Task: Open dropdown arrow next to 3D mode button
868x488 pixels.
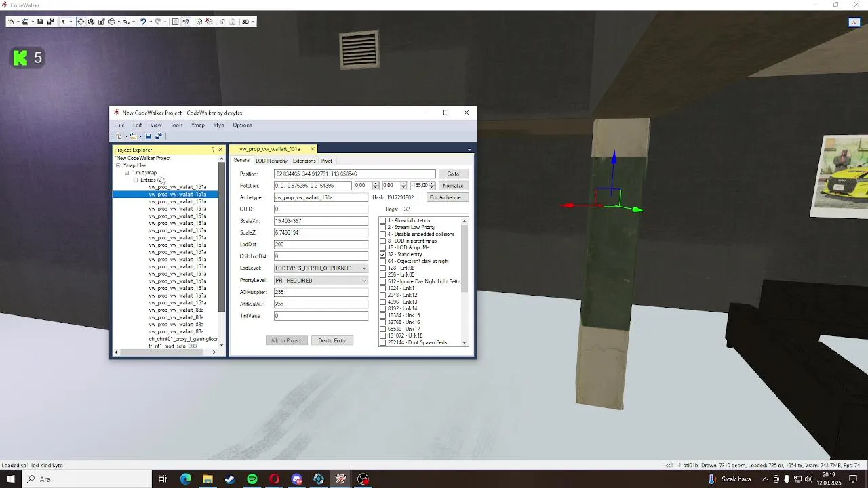Action: [x=253, y=22]
